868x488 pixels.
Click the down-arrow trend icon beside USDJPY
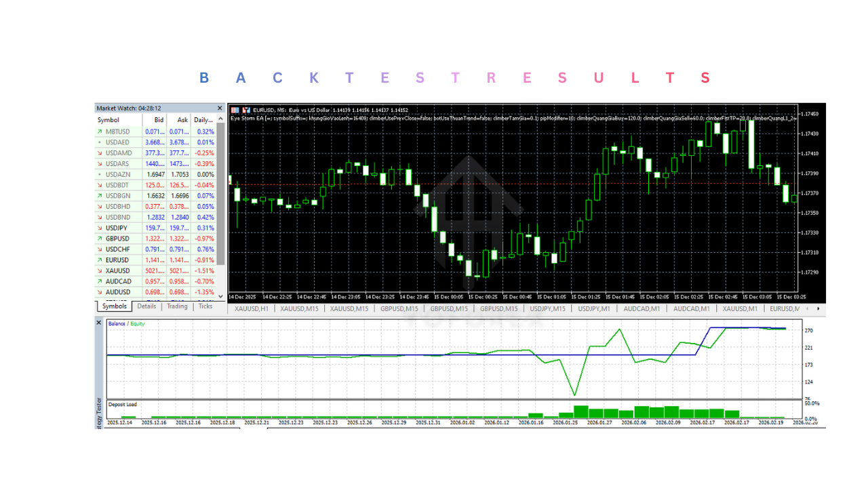pos(100,228)
